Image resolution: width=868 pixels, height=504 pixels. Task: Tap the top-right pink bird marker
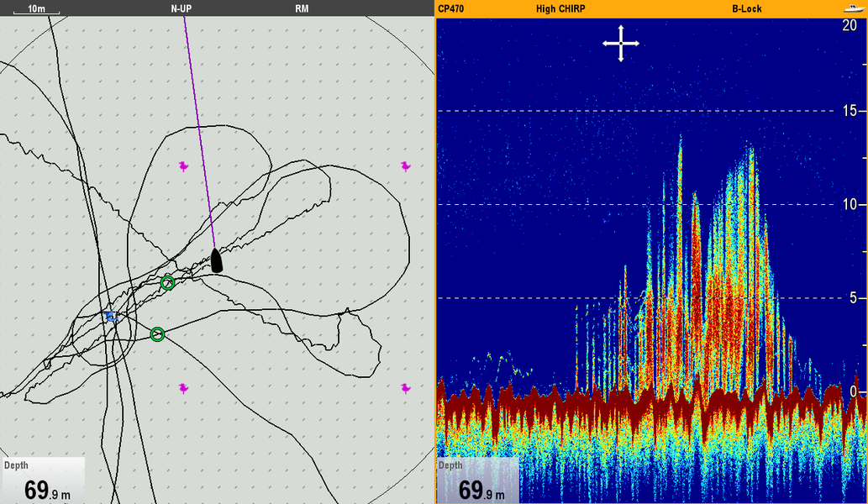pyautogui.click(x=406, y=166)
